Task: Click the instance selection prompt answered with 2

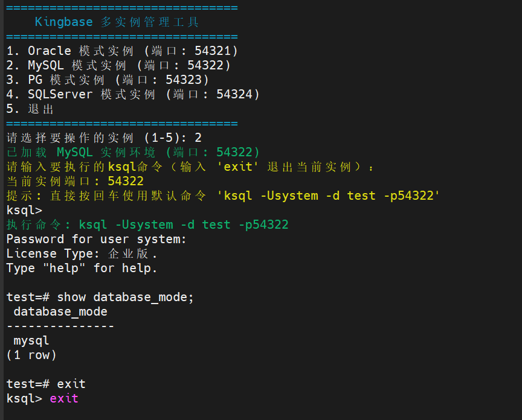Action: [104, 138]
